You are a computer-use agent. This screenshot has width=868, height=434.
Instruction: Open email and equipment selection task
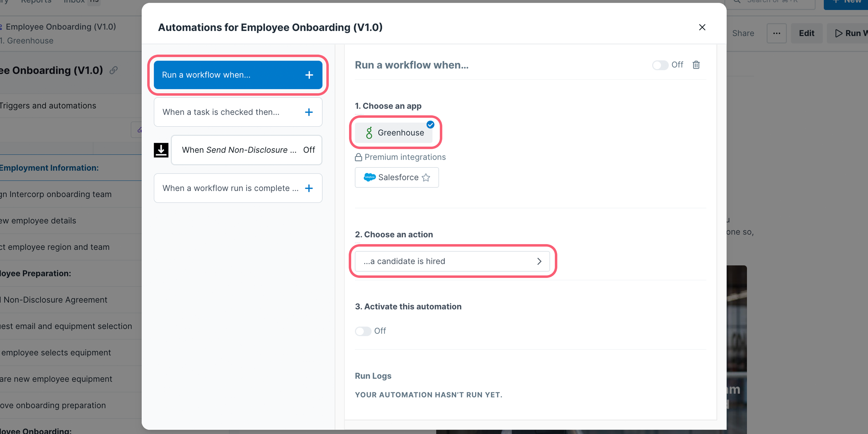point(66,326)
